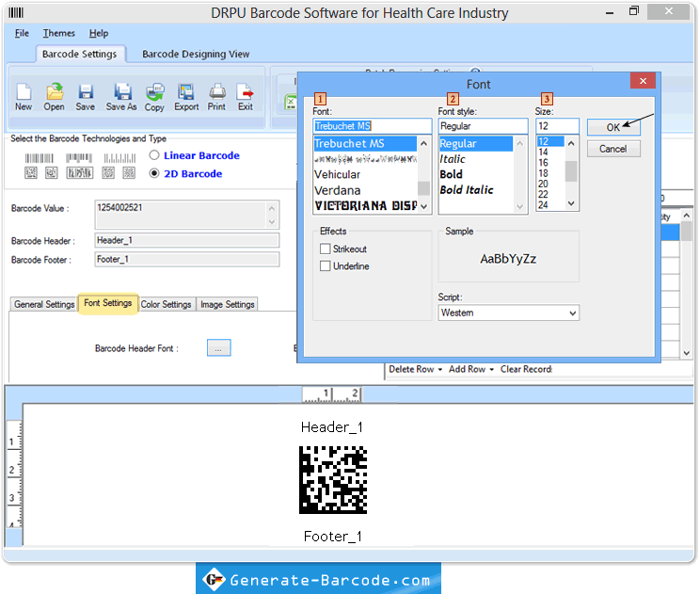The image size is (700, 594).
Task: Click Clear Records in table toolbar
Action: click(526, 369)
